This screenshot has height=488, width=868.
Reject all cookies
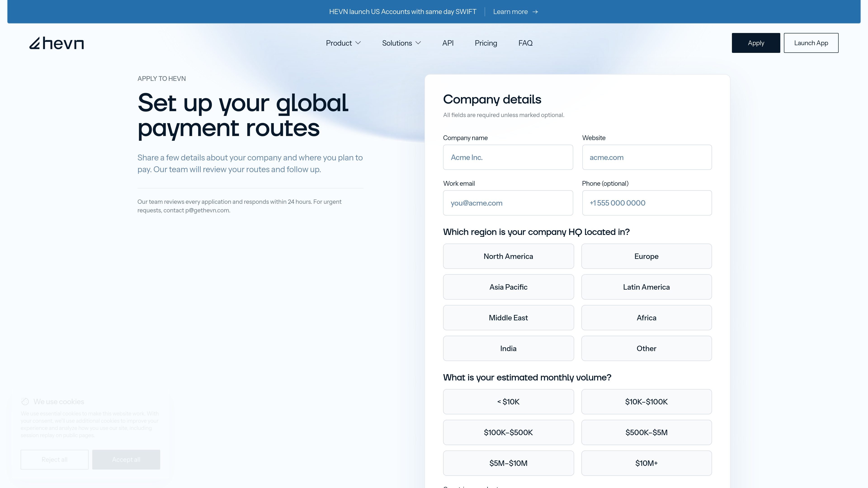pyautogui.click(x=54, y=459)
